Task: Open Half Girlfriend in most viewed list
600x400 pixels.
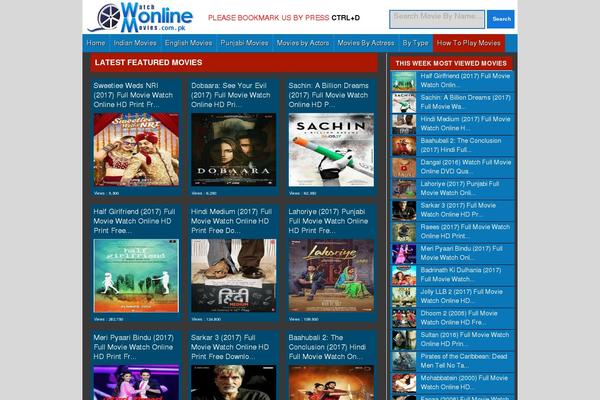Action: click(465, 80)
